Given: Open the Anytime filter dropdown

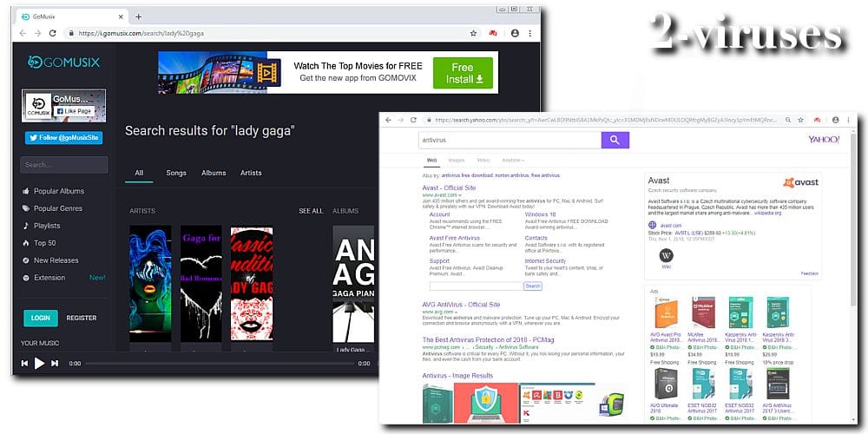Looking at the screenshot, I should (513, 161).
